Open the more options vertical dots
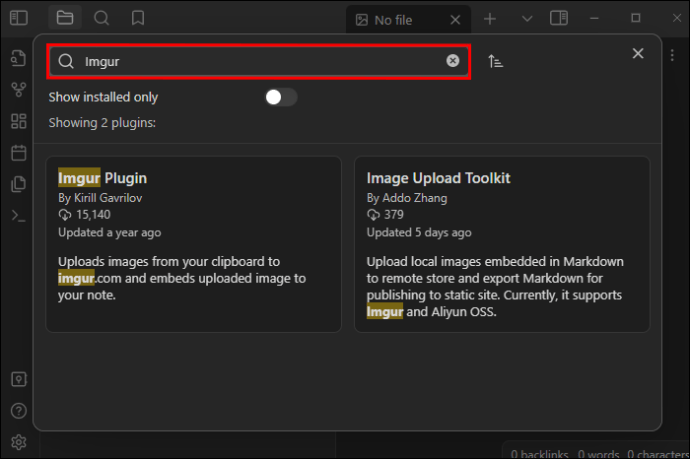The width and height of the screenshot is (690, 459). click(x=672, y=55)
